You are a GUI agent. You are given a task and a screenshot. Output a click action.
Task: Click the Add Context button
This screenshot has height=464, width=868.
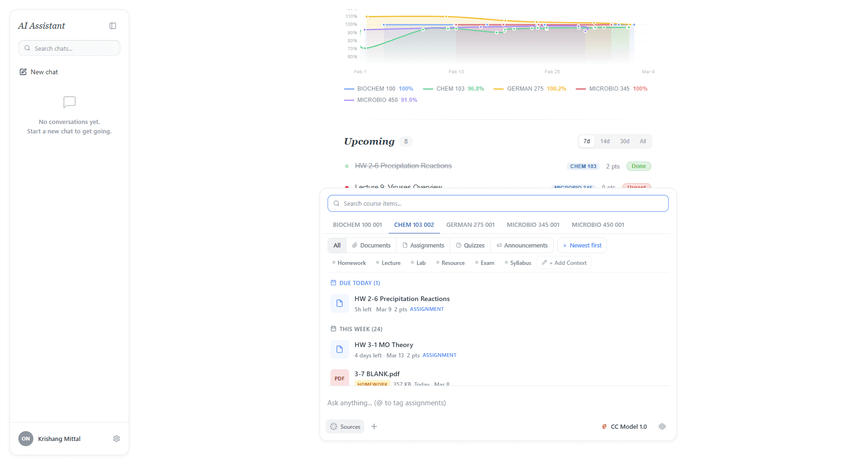(564, 263)
